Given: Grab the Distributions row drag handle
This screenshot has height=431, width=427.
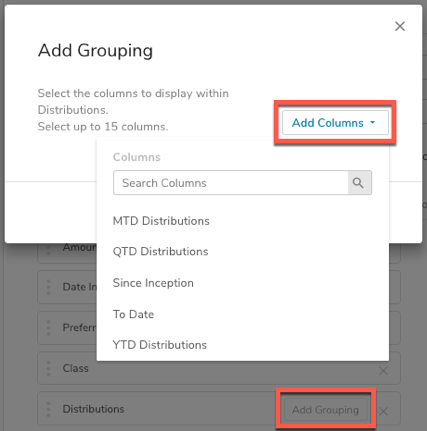Looking at the screenshot, I should (48, 409).
